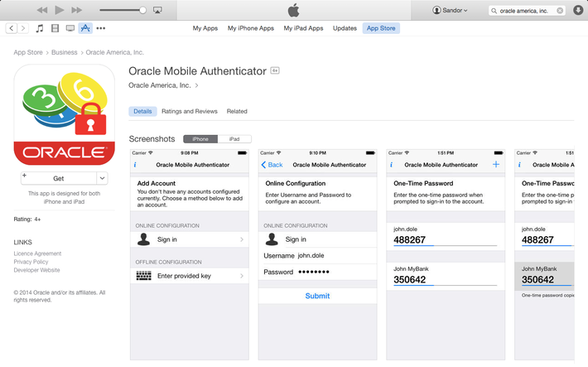Screen dimensions: 588x367
Task: Select the App Store tab
Action: pos(381,28)
